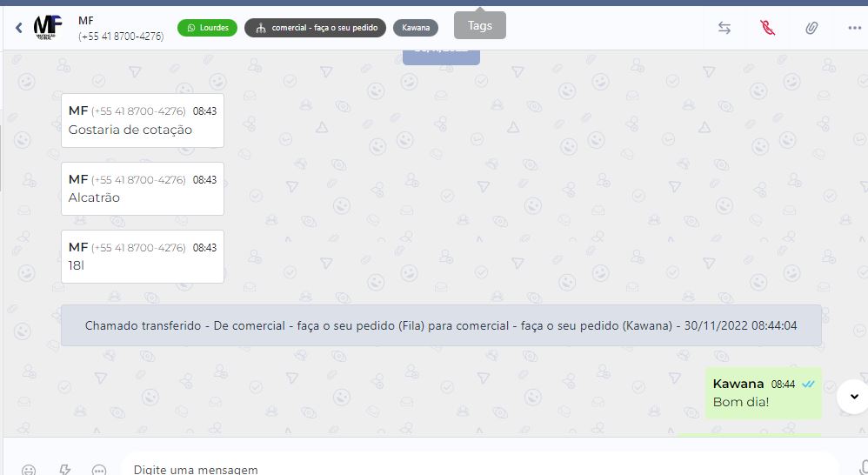Open the emoji picker icon
This screenshot has width=868, height=475.
29,470
